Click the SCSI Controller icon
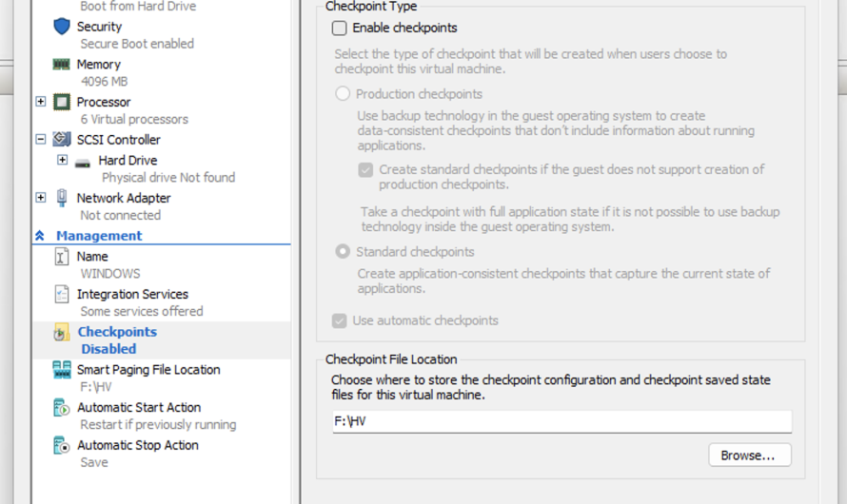The width and height of the screenshot is (847, 504). [x=62, y=140]
